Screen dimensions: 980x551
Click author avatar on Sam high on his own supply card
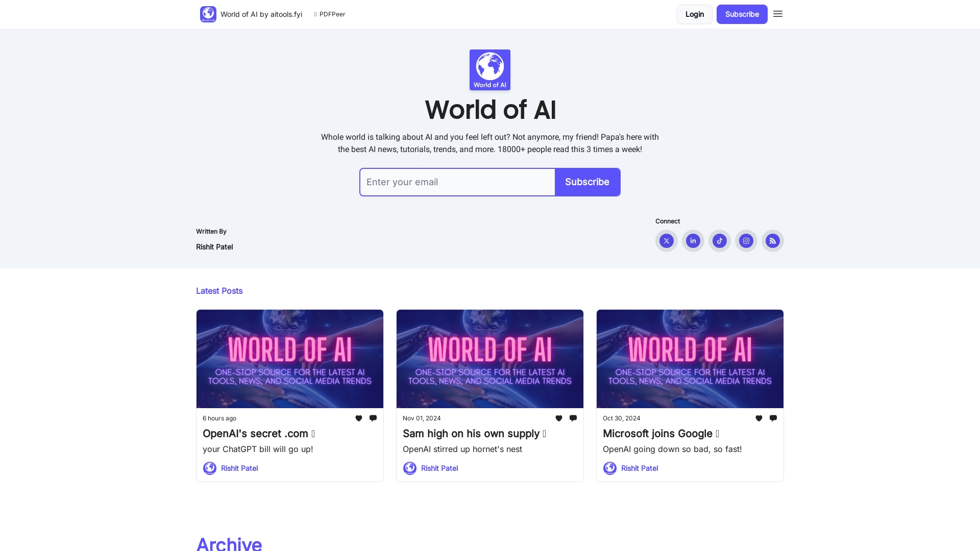click(x=410, y=468)
